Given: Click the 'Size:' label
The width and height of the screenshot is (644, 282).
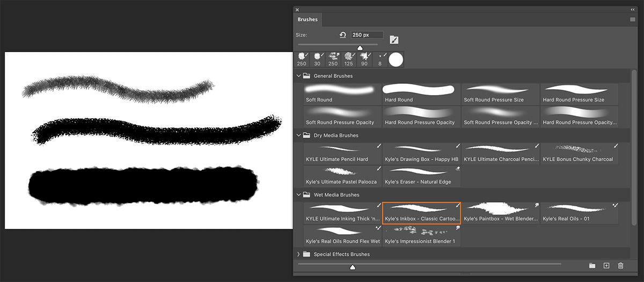Looking at the screenshot, I should 302,35.
